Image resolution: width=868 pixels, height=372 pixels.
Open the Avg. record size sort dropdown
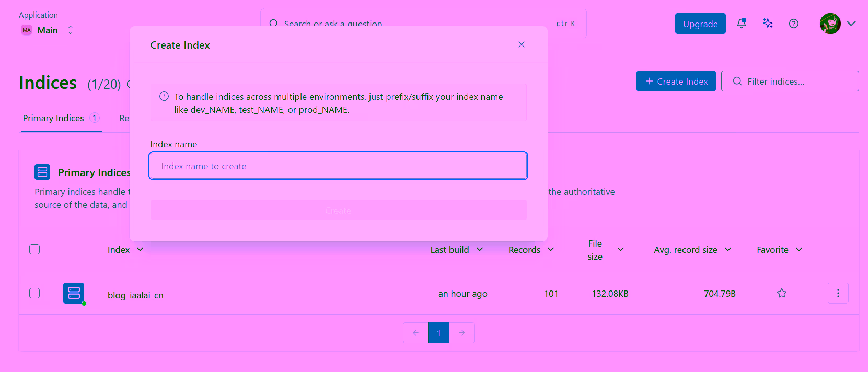click(x=728, y=249)
